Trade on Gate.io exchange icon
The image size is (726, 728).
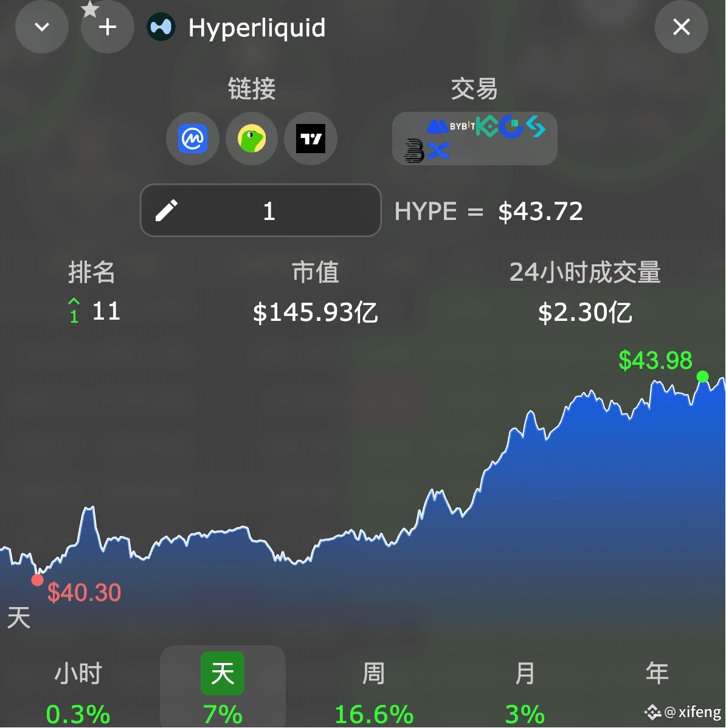512,126
